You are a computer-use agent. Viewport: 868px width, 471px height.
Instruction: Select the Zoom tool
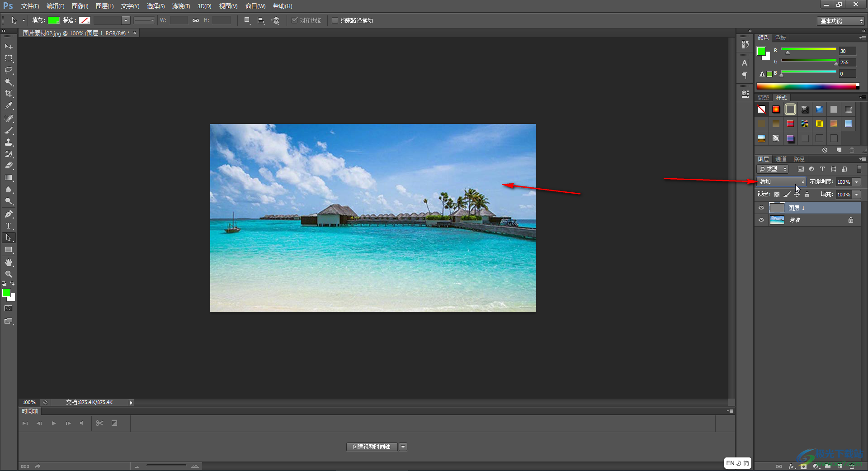[x=9, y=274]
